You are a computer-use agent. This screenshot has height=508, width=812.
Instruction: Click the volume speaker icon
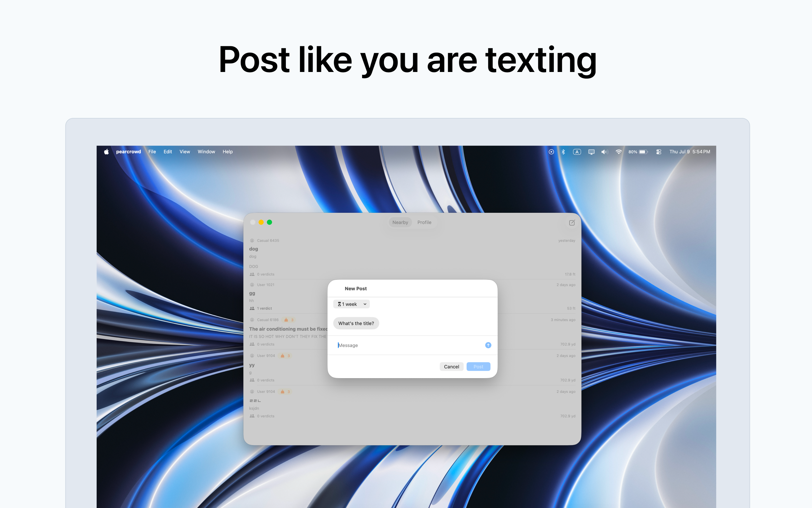[x=605, y=152]
